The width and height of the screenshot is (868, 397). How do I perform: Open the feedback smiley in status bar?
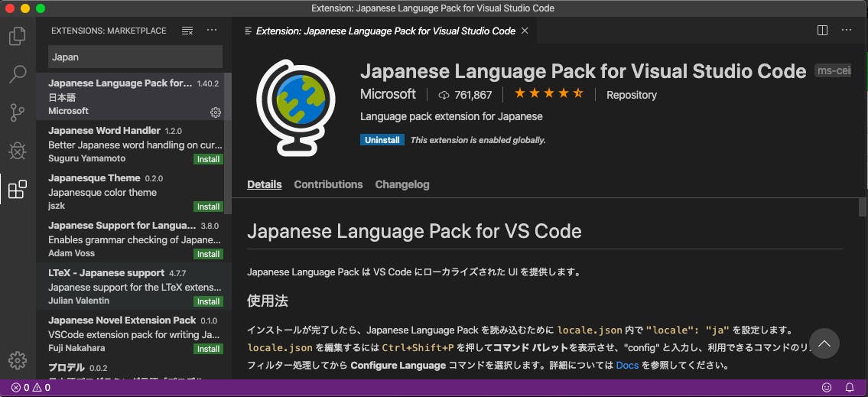pyautogui.click(x=827, y=388)
